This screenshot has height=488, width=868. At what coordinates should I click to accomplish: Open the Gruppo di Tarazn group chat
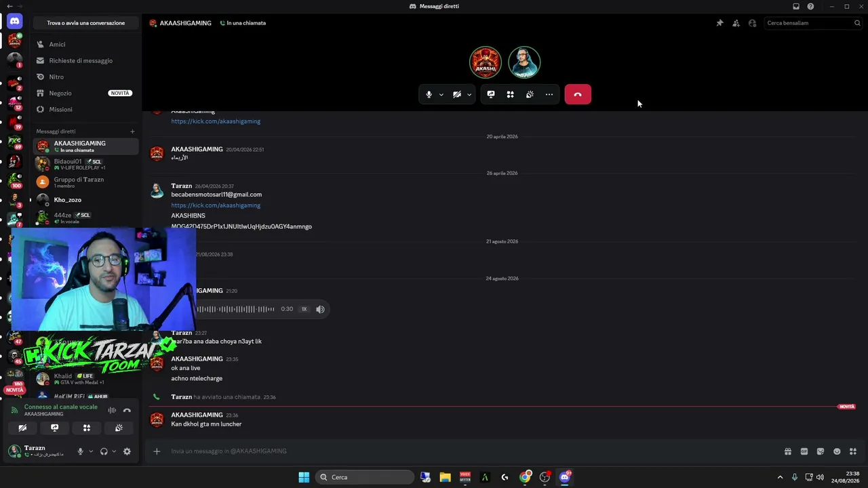tap(85, 182)
